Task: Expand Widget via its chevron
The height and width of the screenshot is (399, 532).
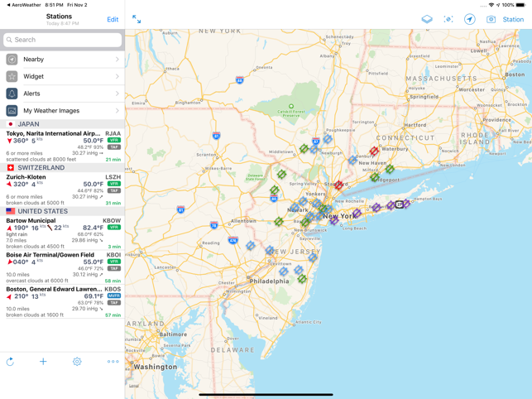Action: coord(117,76)
